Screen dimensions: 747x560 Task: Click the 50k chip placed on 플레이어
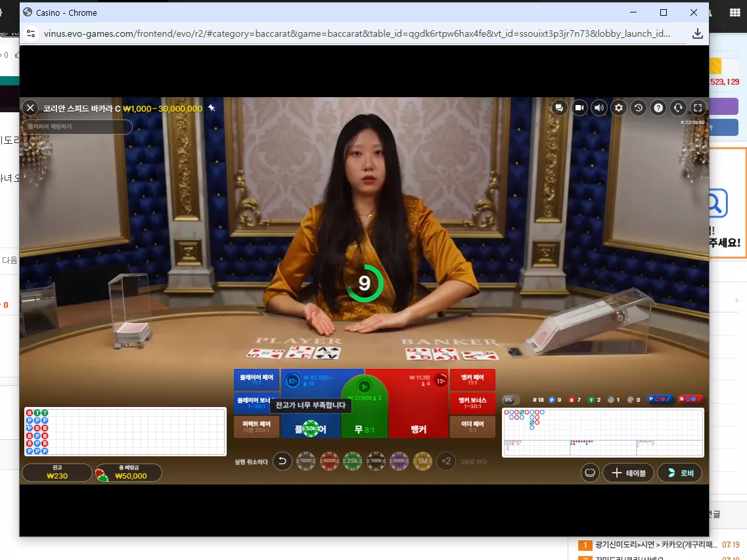pyautogui.click(x=311, y=429)
